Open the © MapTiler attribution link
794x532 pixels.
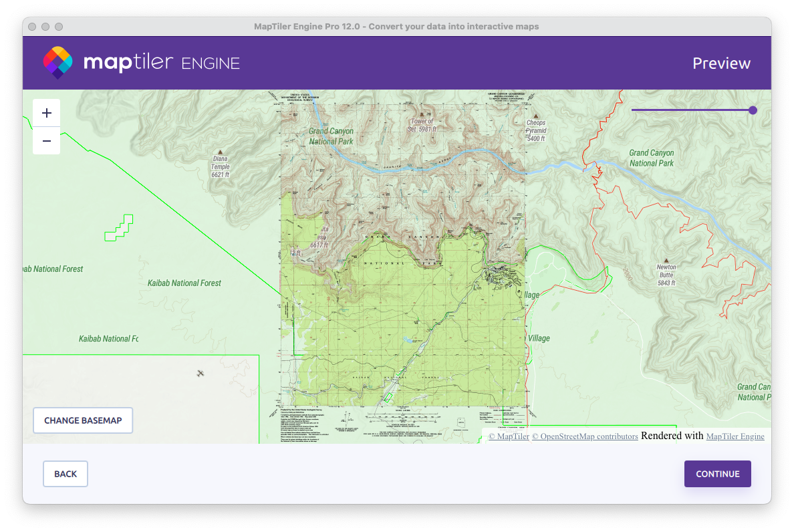509,436
